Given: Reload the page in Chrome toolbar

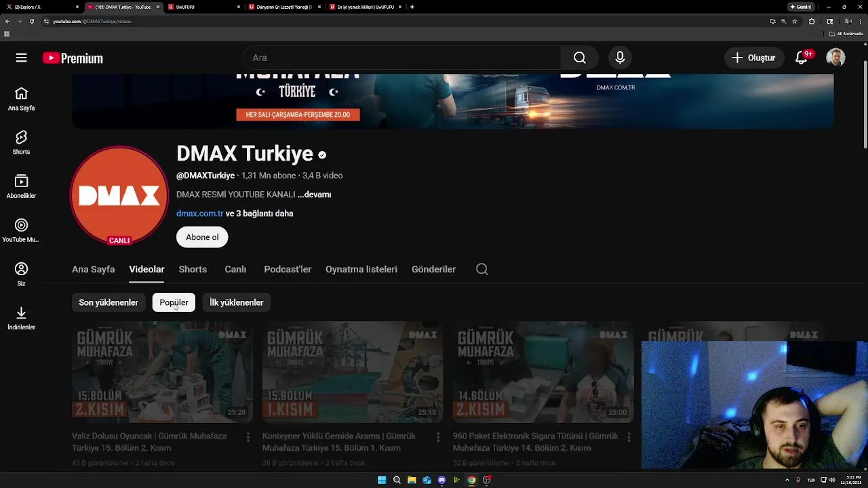Looking at the screenshot, I should pyautogui.click(x=32, y=21).
